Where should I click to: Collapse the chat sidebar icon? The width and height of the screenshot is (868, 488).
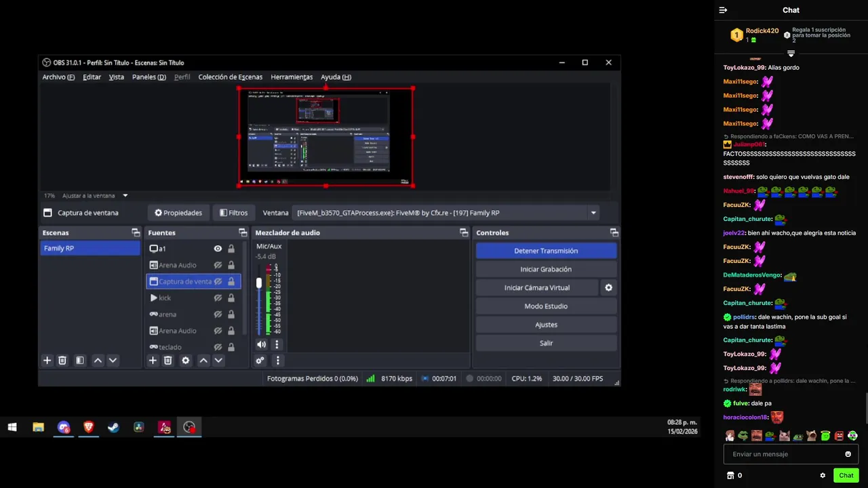tap(723, 10)
